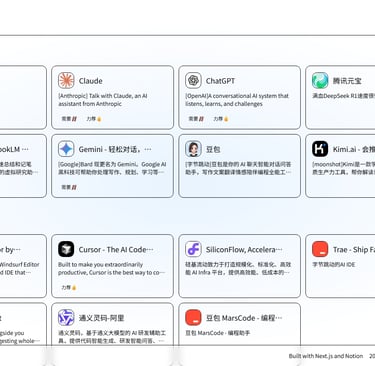Screen dimensions: 375x366
Task: Open the 通义灵码-阿里 card title
Action: tap(102, 318)
